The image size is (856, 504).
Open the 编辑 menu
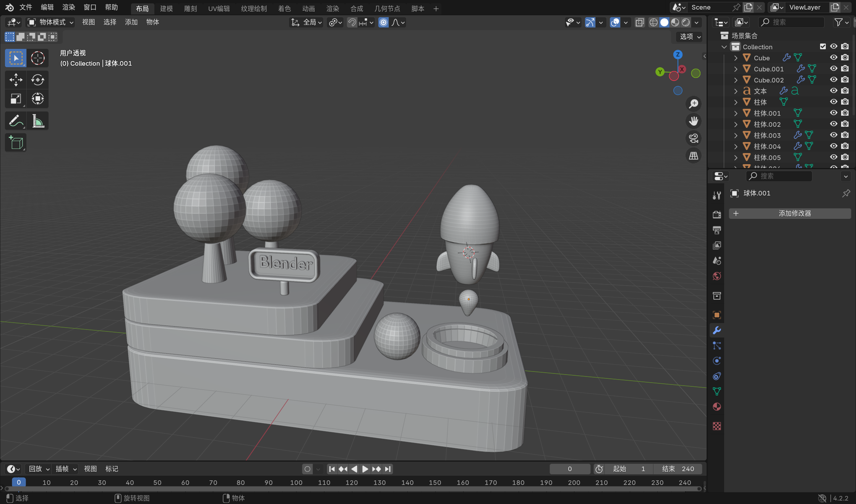pos(47,7)
